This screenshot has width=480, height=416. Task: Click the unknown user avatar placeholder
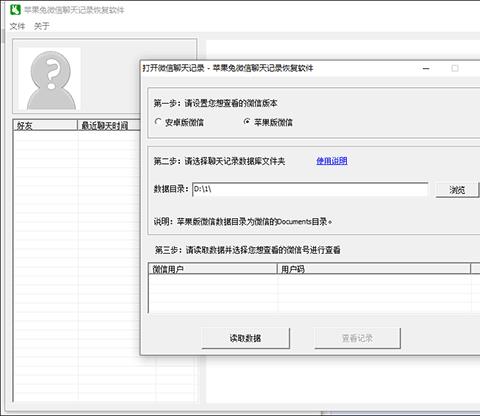tap(50, 79)
